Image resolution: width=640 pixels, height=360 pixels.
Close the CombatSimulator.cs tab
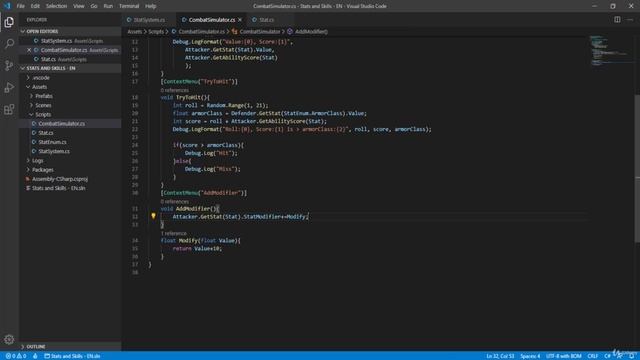coord(240,20)
